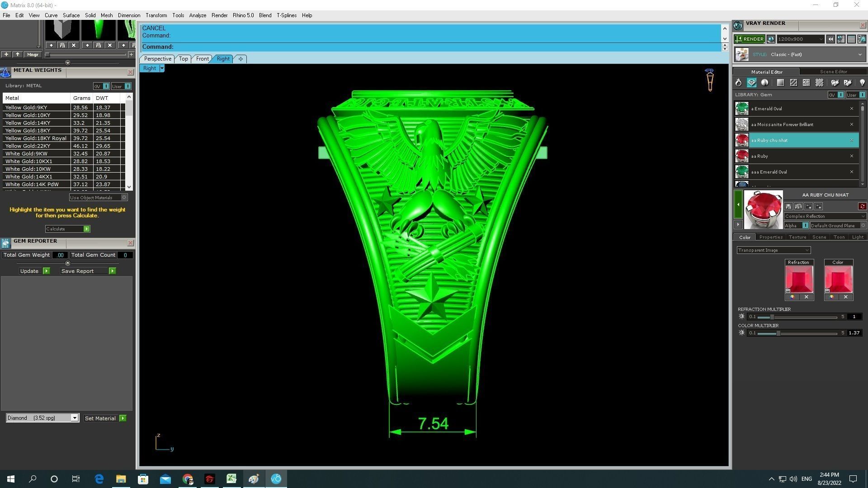The width and height of the screenshot is (868, 488).
Task: Click the save material floppy icon
Action: coord(788,206)
